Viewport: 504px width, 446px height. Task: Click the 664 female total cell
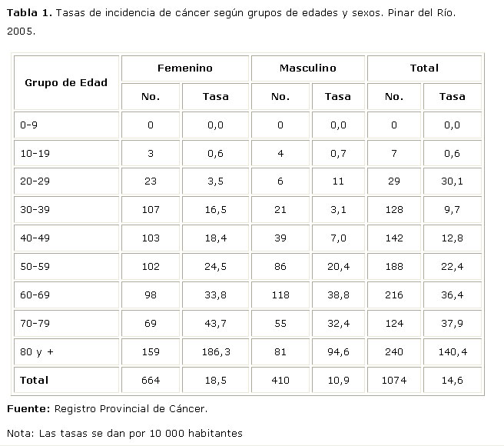click(x=151, y=380)
